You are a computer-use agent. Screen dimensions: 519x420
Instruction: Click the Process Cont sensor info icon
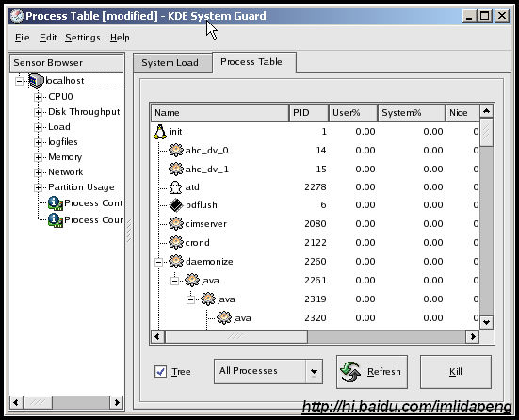point(56,203)
